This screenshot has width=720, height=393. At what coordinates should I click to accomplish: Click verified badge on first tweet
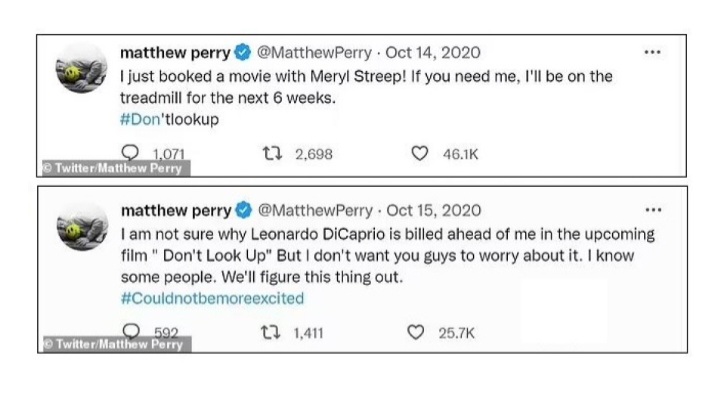point(243,52)
